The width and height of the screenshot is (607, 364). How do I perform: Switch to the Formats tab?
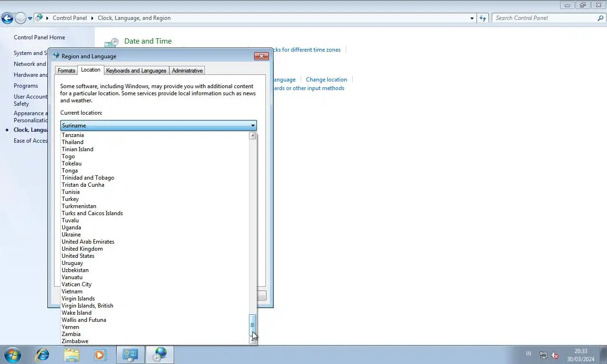point(66,71)
